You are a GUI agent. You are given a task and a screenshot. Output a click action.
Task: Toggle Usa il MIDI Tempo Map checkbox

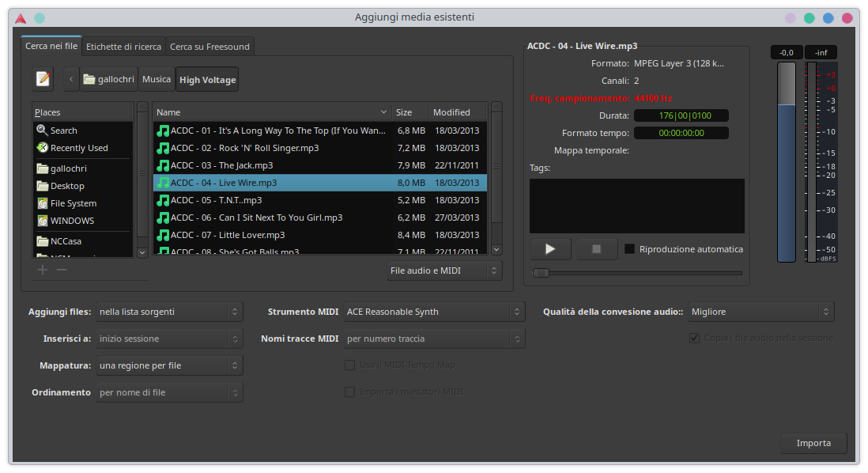(349, 365)
